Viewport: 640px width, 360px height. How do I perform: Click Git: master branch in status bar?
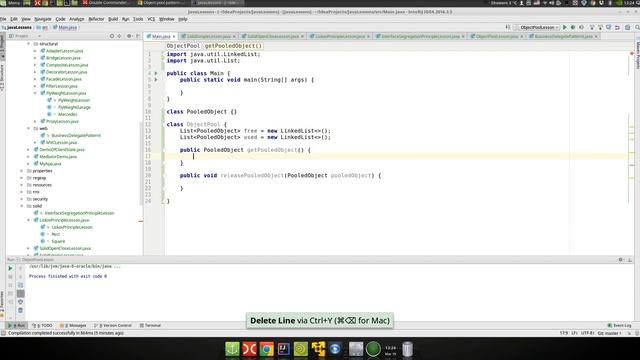tap(609, 333)
